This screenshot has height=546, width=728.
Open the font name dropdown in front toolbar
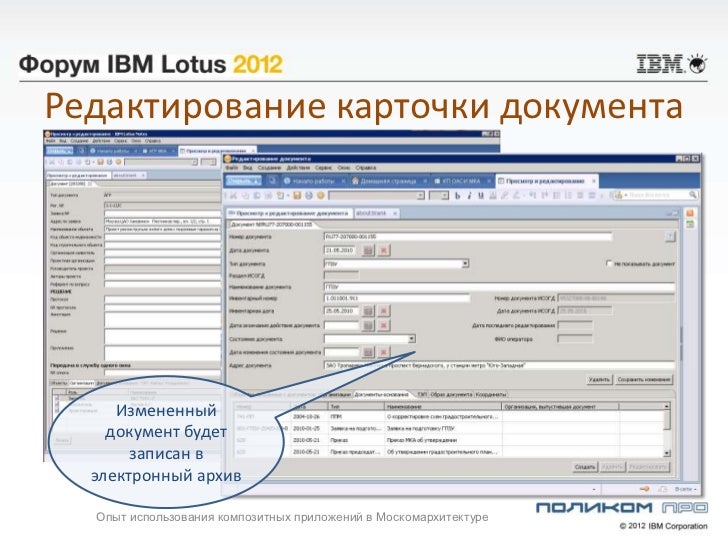(421, 195)
